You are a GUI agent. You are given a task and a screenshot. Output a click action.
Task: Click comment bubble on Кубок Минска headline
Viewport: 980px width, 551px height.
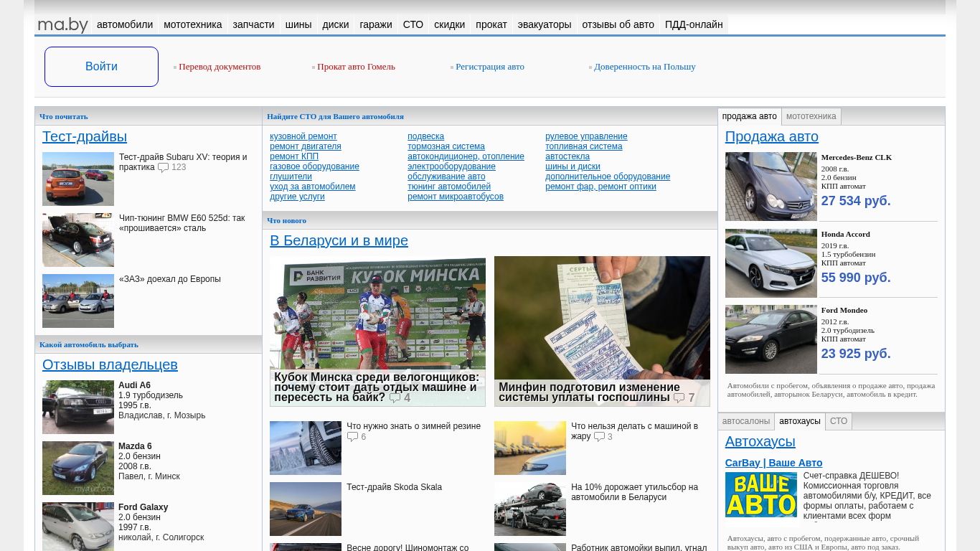pos(395,398)
